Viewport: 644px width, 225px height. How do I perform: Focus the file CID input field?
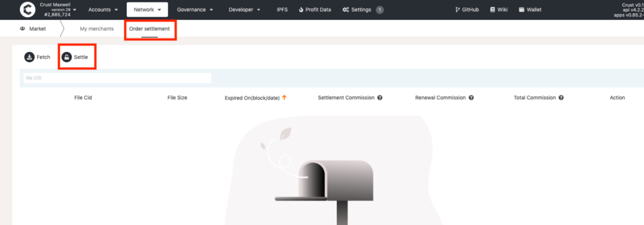point(117,78)
